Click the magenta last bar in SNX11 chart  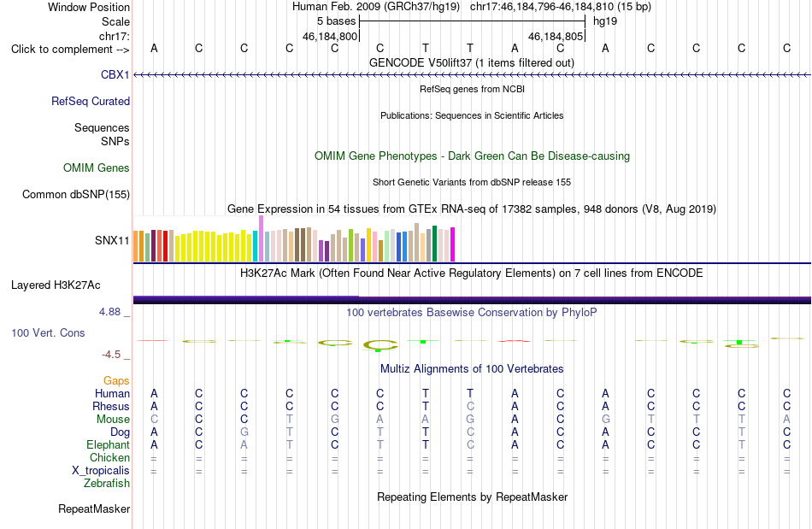point(453,244)
